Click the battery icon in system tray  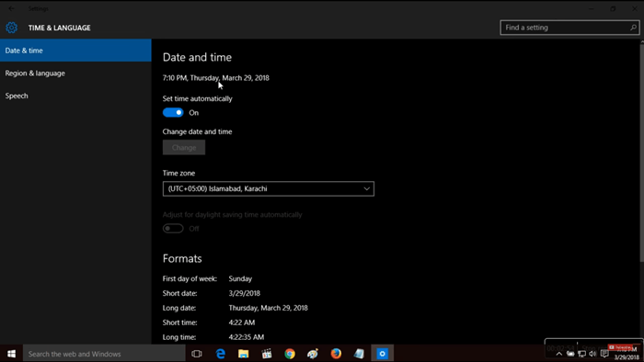point(570,354)
